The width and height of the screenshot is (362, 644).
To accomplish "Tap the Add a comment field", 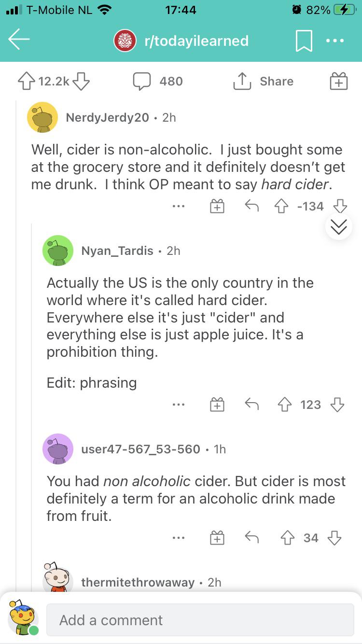I will 200,620.
